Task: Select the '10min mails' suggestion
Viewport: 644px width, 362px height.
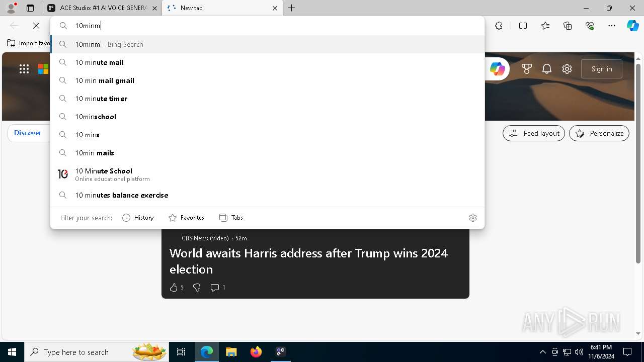Action: click(x=268, y=153)
